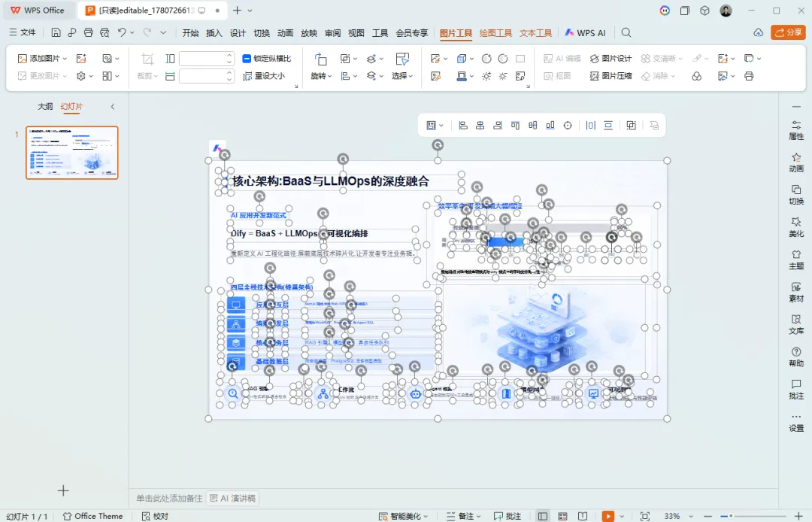The height and width of the screenshot is (522, 812).
Task: Open the WPS AI tab
Action: [585, 32]
